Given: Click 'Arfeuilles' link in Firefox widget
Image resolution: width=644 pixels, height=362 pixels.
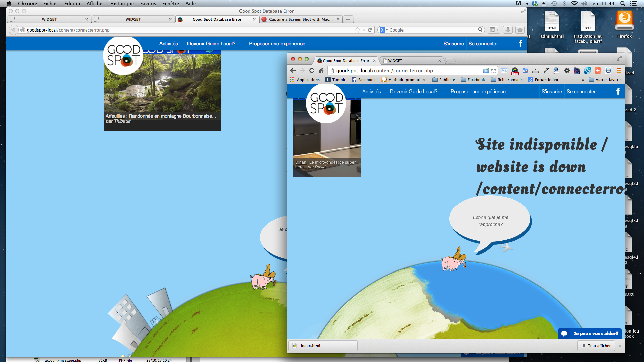Looking at the screenshot, I should 115,116.
